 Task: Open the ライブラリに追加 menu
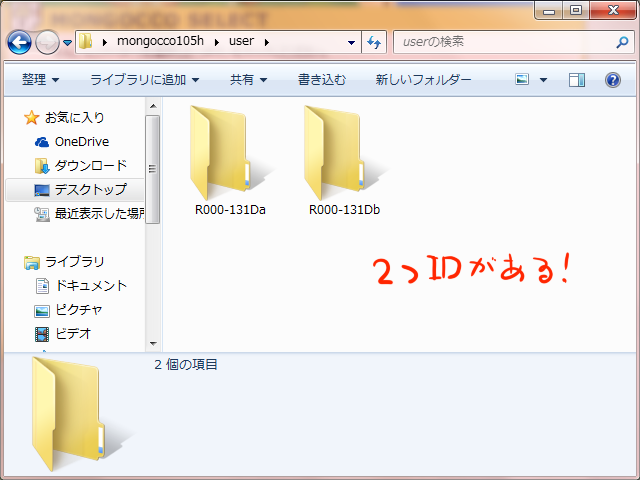[x=144, y=79]
